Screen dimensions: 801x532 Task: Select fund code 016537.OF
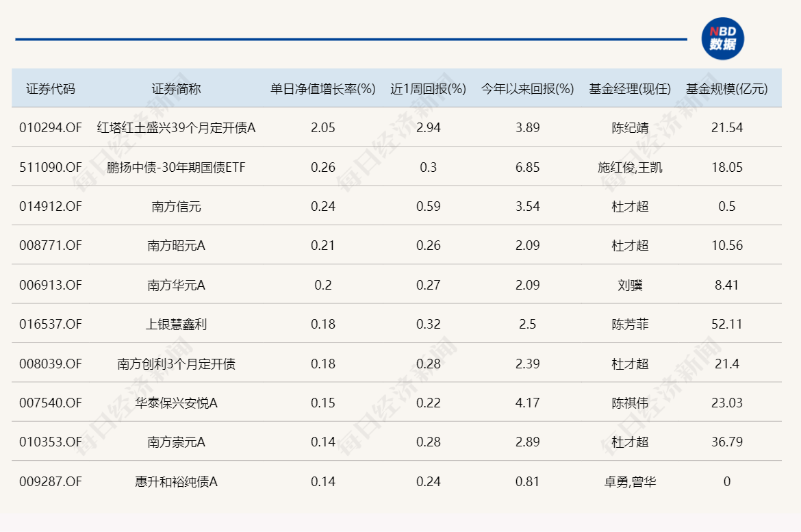pyautogui.click(x=51, y=324)
